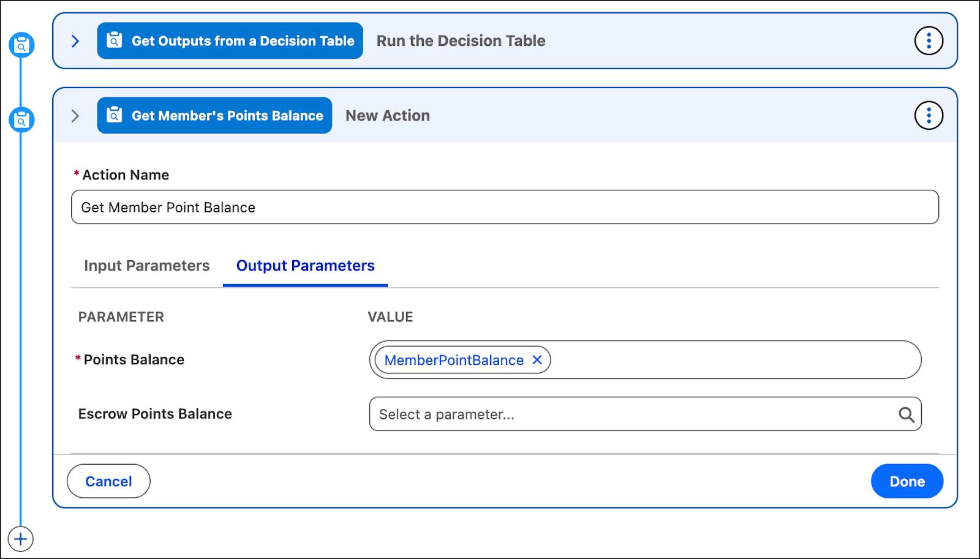Click the plus icon to add a step
This screenshot has width=980, height=559.
[21, 539]
